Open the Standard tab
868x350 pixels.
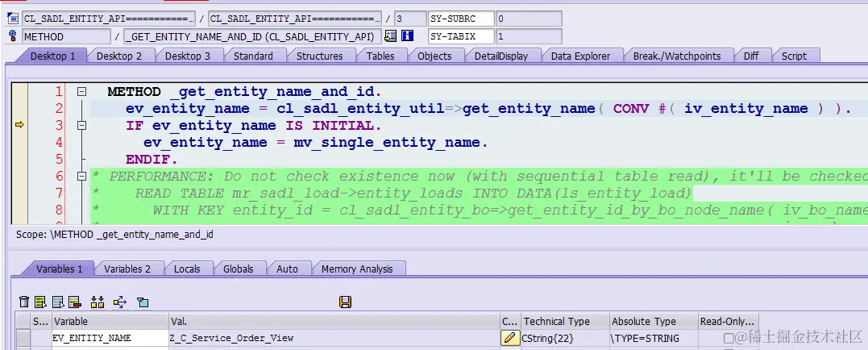point(253,56)
